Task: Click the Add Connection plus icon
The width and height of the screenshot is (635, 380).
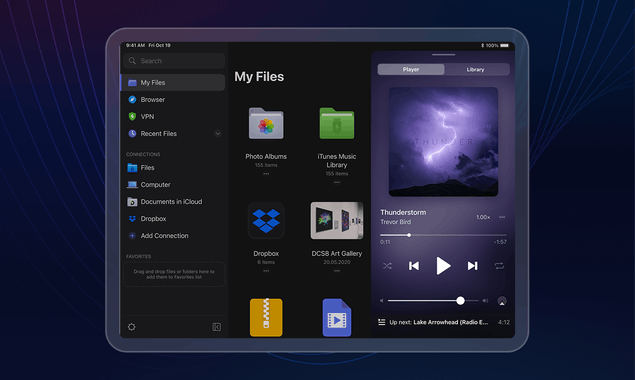Action: pyautogui.click(x=132, y=236)
